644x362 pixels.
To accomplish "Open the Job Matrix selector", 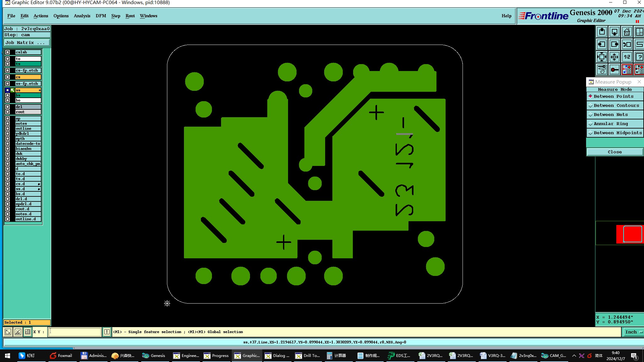I will 27,43.
